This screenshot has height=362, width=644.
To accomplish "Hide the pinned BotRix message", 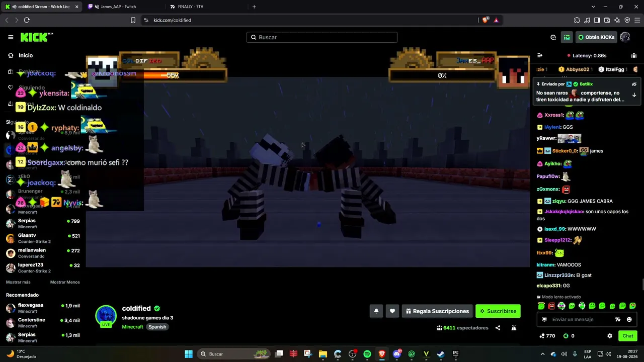I will pos(634,84).
